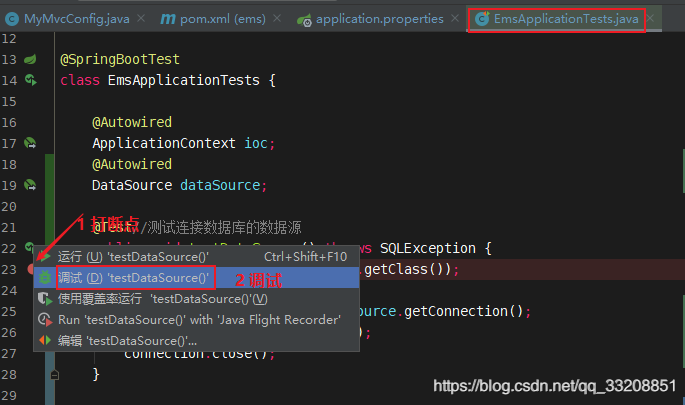Close the MyMvcConfig.java tab
Image resolution: width=685 pixels, height=405 pixels.
[x=141, y=18]
